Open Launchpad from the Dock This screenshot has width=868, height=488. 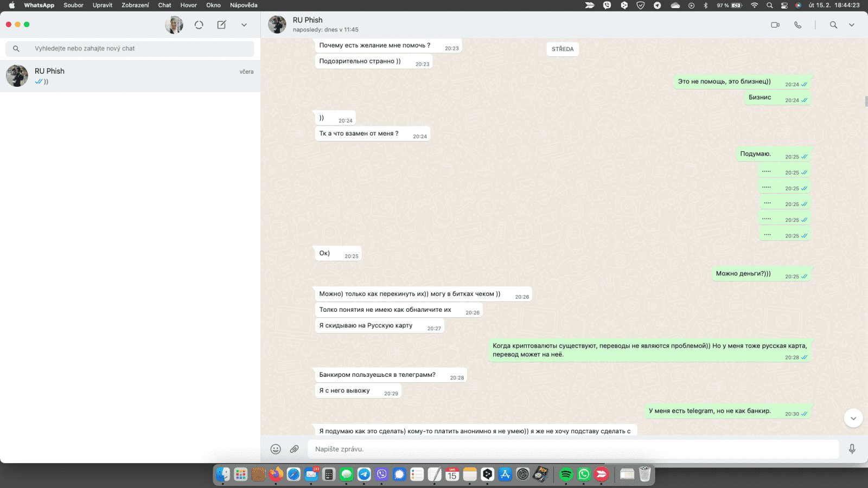[x=241, y=474]
